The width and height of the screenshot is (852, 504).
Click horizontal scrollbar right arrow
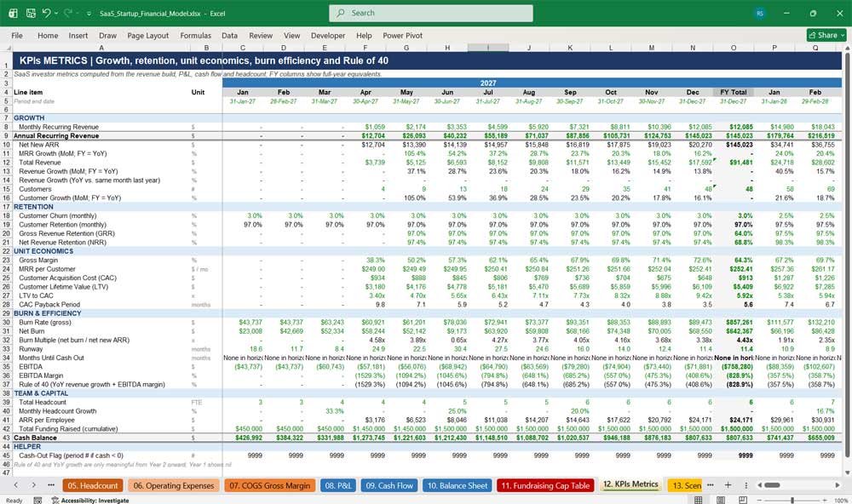(x=838, y=485)
